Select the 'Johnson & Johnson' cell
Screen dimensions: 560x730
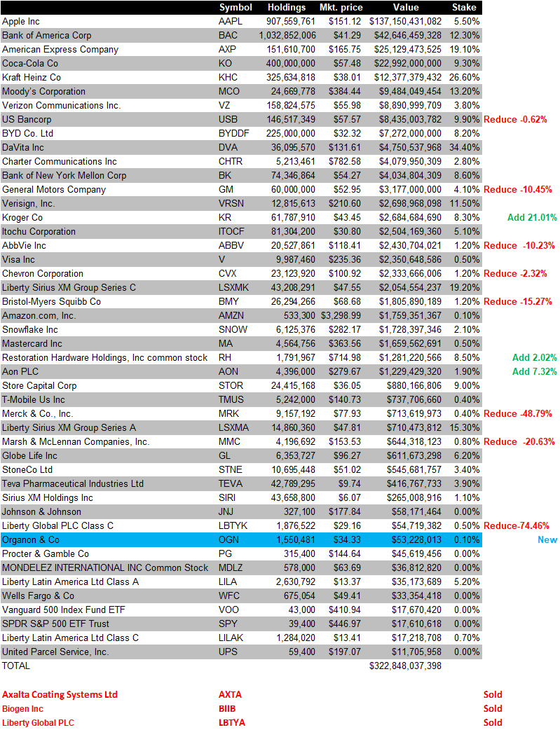pyautogui.click(x=41, y=511)
